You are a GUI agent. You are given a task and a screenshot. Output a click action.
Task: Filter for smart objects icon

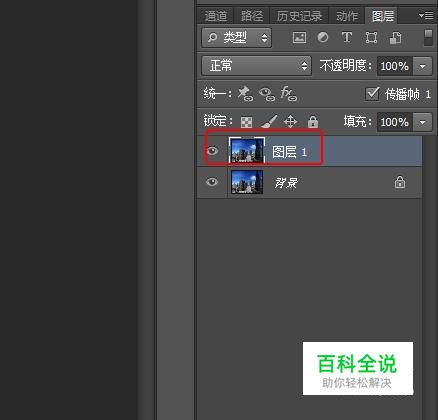395,38
